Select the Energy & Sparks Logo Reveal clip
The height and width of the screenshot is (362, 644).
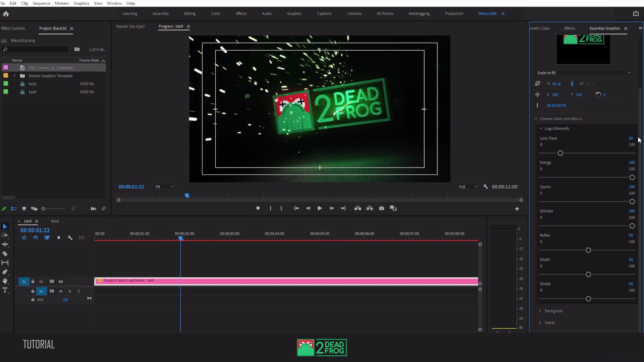click(286, 281)
